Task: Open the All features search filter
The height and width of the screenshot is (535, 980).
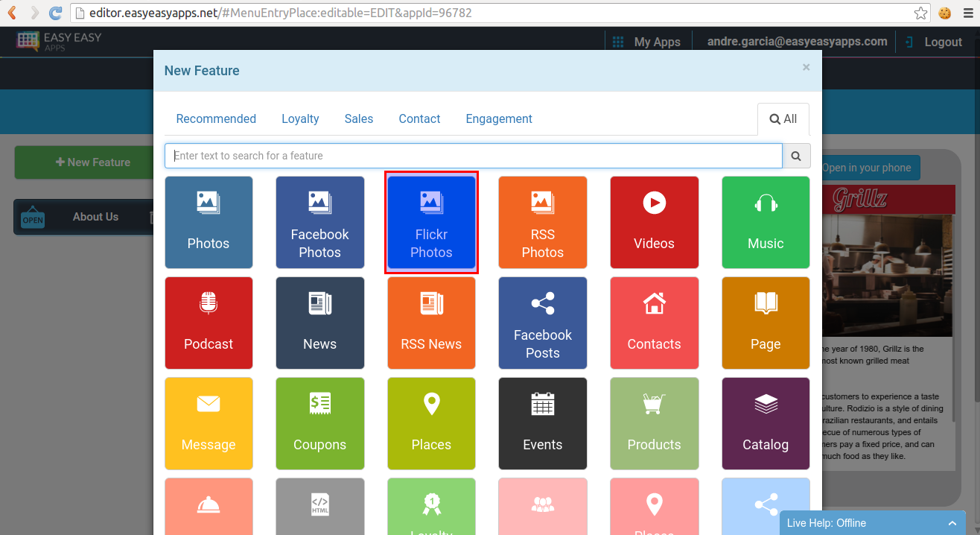Action: [x=783, y=118]
